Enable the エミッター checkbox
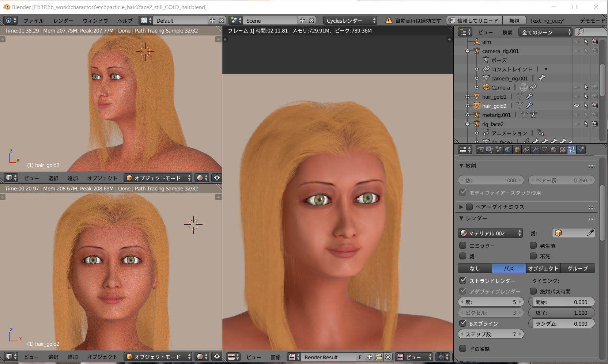The image size is (608, 364). point(463,246)
